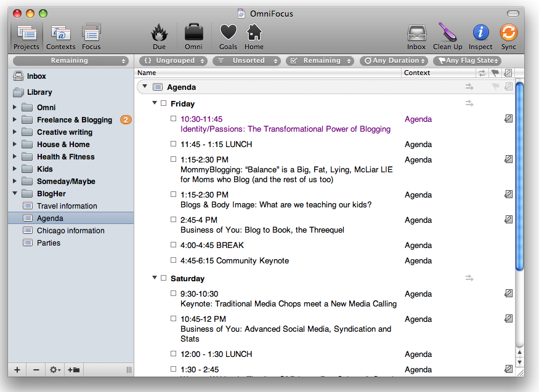The width and height of the screenshot is (539, 392).
Task: Click the flag column header icon
Action: coord(495,73)
